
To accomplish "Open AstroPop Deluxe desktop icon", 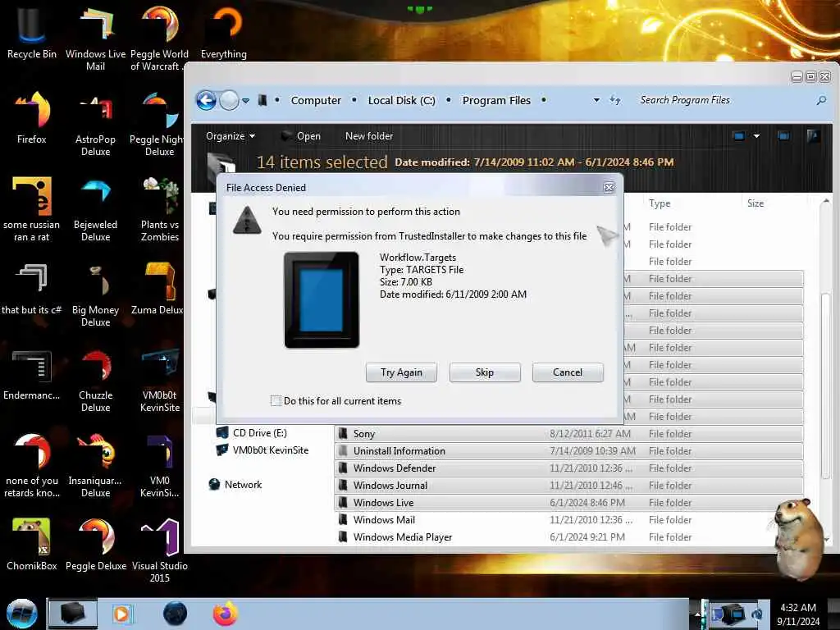I will point(95,123).
